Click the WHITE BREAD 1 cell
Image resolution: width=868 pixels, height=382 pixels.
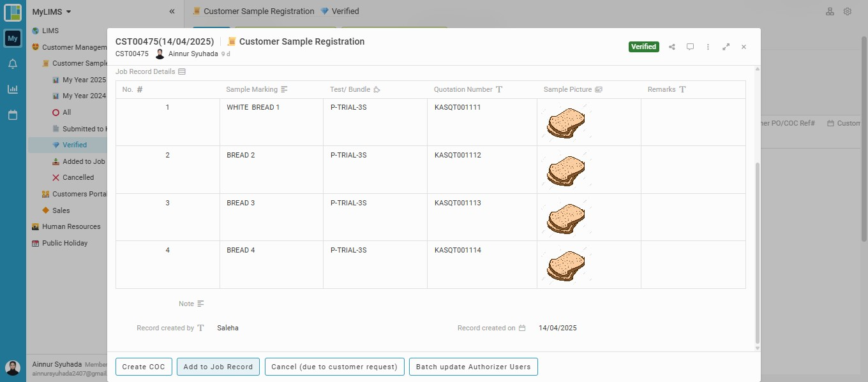click(271, 122)
